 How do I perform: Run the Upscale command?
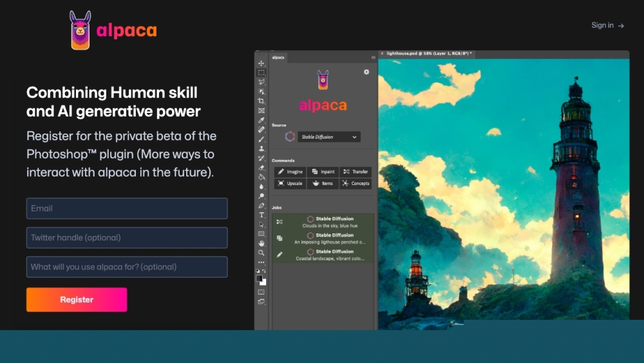click(290, 183)
